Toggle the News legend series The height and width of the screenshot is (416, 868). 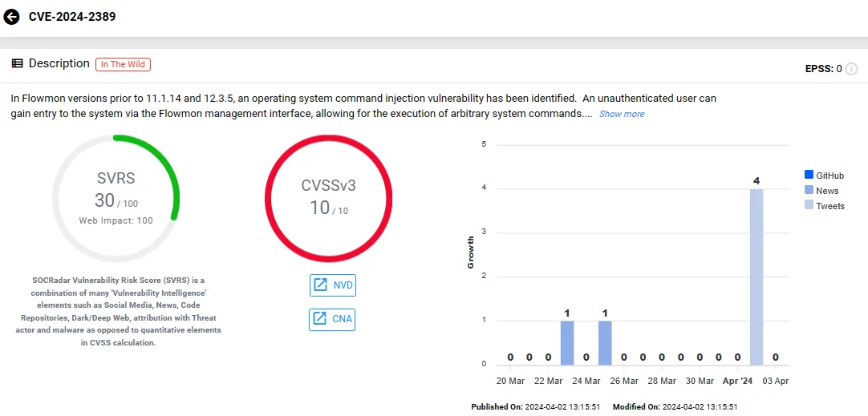(821, 191)
